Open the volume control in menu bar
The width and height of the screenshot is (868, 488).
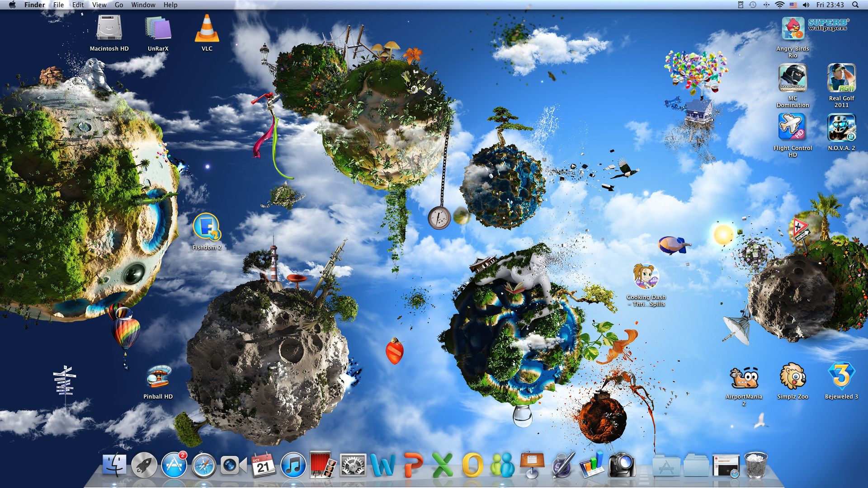(x=806, y=5)
